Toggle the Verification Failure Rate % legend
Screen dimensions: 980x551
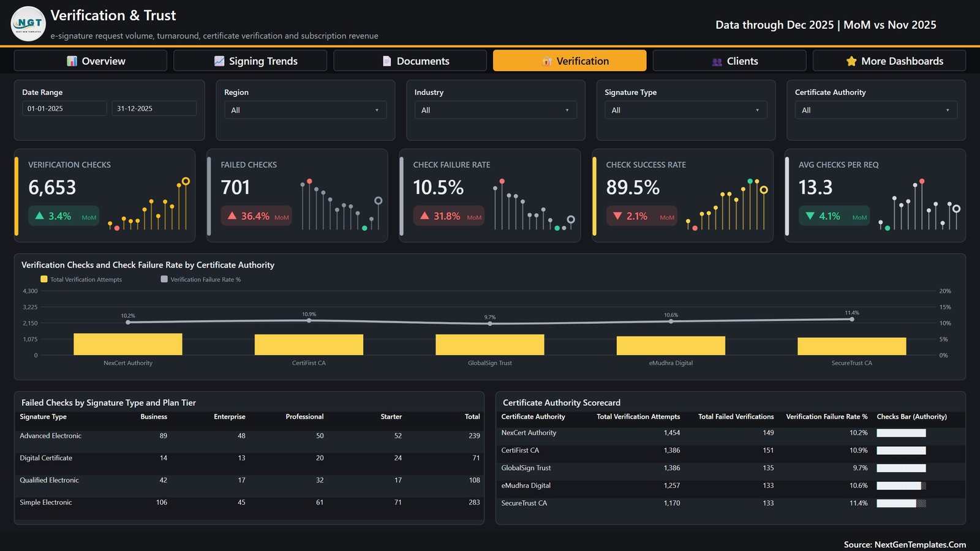(x=200, y=279)
